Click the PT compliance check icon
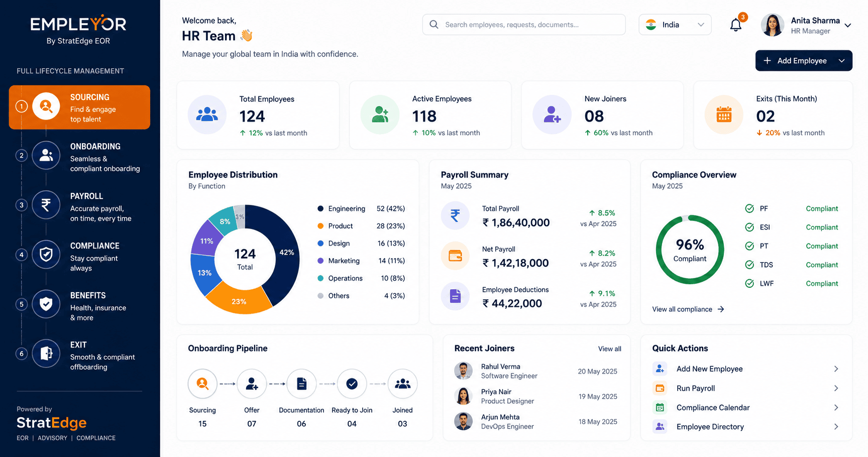 (749, 246)
